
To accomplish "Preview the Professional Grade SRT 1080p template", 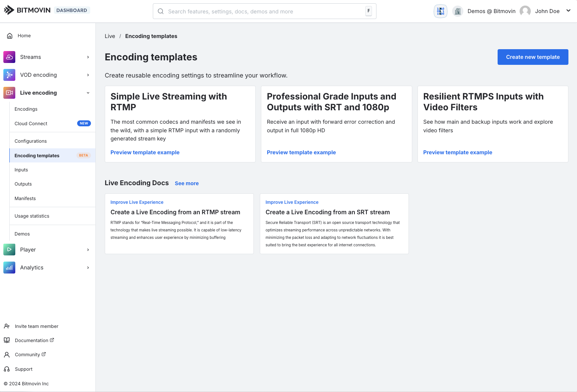I will tap(301, 152).
